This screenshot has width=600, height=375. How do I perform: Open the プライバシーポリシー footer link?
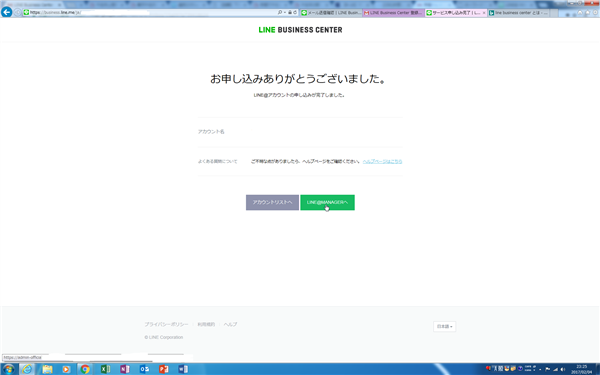(166, 324)
